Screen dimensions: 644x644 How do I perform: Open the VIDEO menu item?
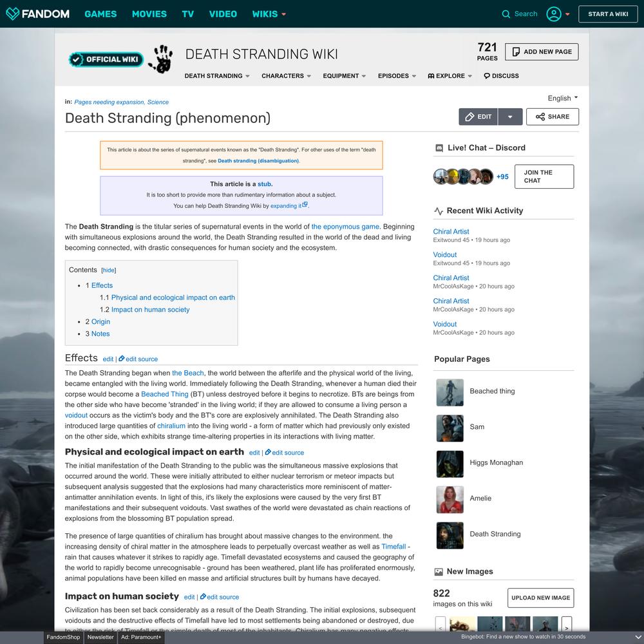(223, 14)
